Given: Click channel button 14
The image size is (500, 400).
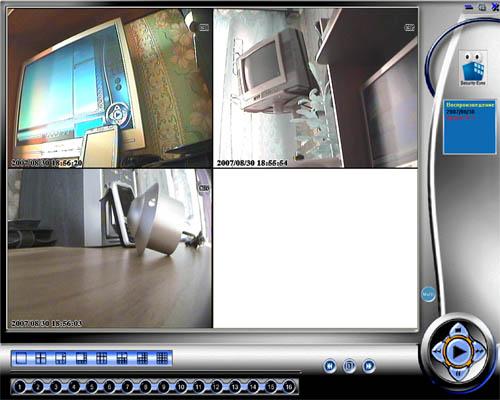Looking at the screenshot, I should [x=253, y=387].
